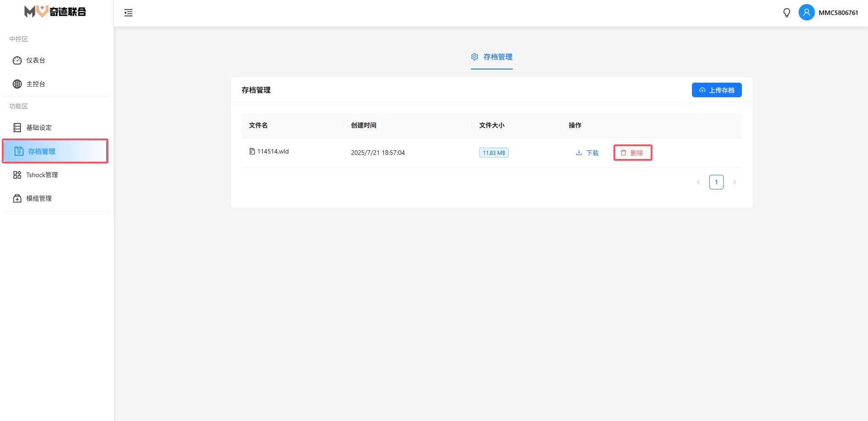Screen dimensions: 868x421
Task: Click the 11.83 MB file size tag
Action: [494, 153]
